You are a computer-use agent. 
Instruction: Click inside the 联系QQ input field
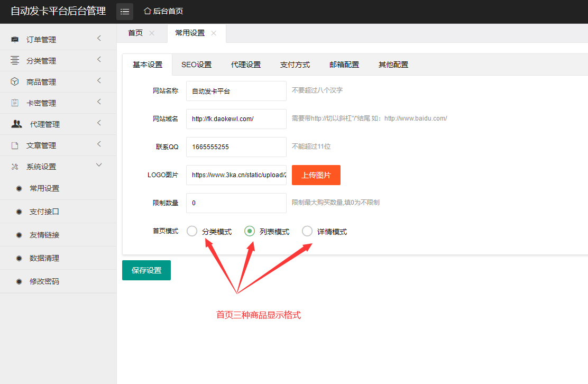pyautogui.click(x=236, y=147)
